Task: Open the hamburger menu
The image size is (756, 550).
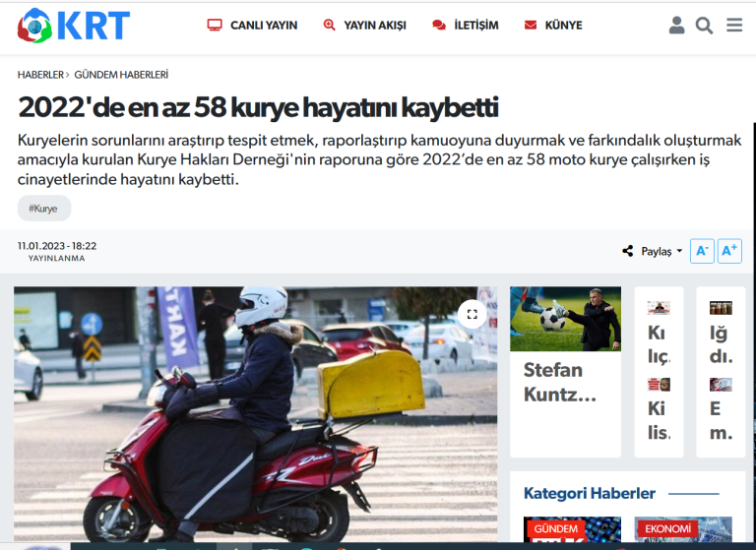Action: tap(734, 25)
